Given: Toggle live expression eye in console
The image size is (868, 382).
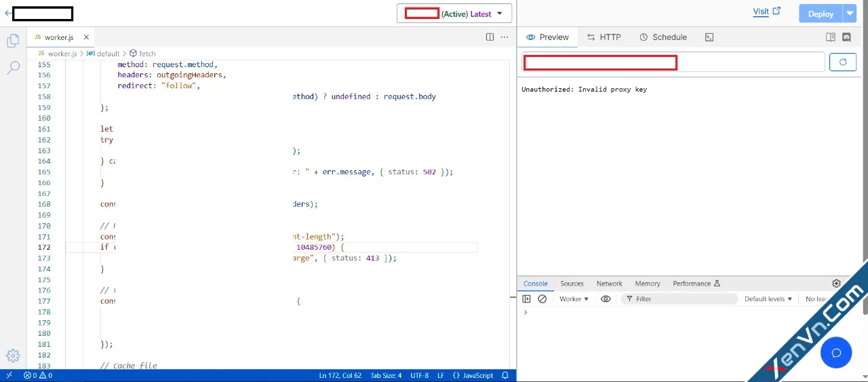Looking at the screenshot, I should pyautogui.click(x=606, y=299).
